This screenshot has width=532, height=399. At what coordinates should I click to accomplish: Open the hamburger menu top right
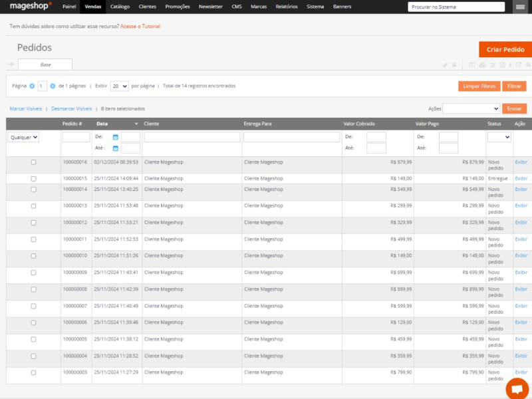pyautogui.click(x=520, y=7)
